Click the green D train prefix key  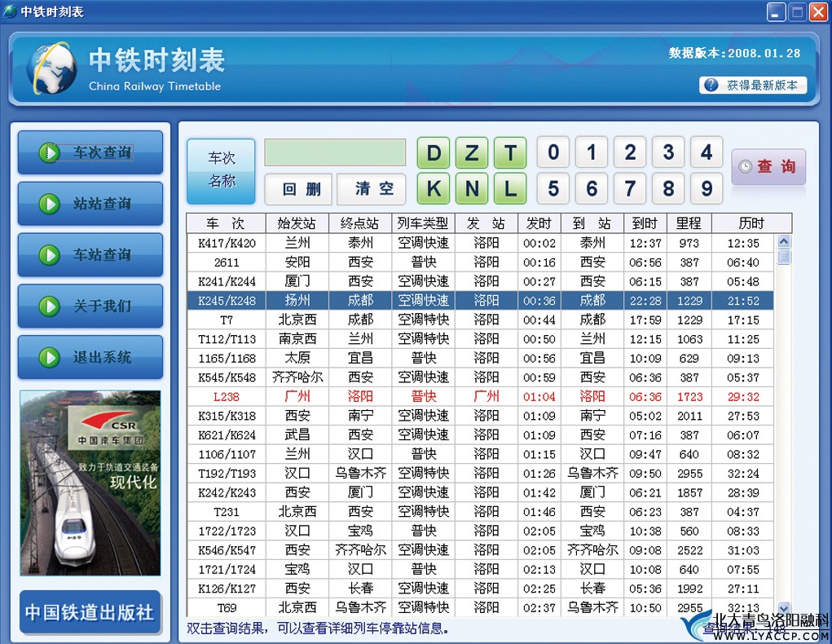pos(434,152)
